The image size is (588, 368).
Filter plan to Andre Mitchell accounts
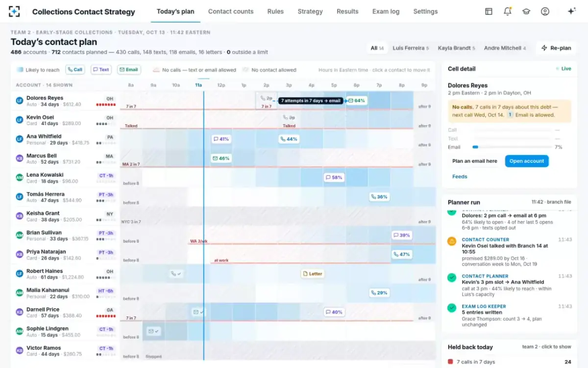505,48
